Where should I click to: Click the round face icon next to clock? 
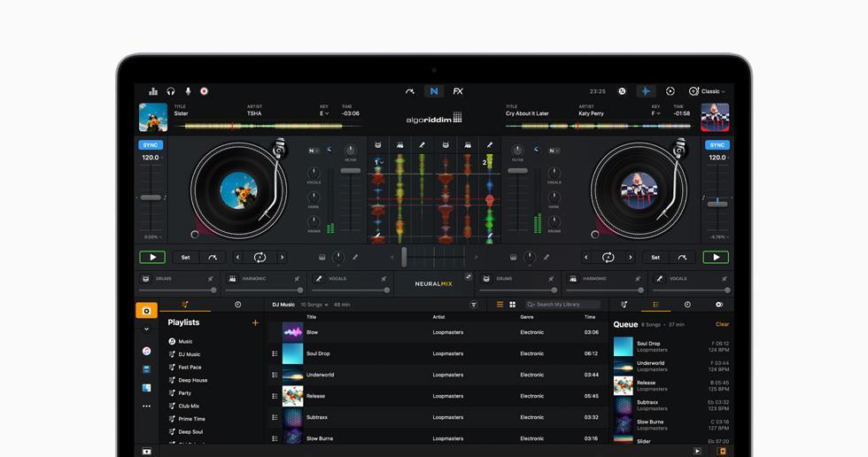point(622,91)
